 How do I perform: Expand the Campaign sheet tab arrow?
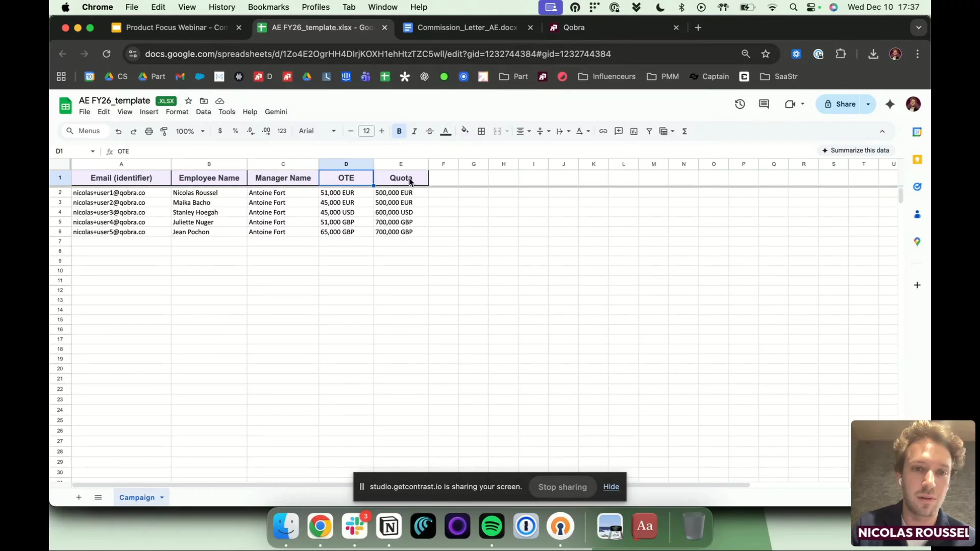point(162,497)
